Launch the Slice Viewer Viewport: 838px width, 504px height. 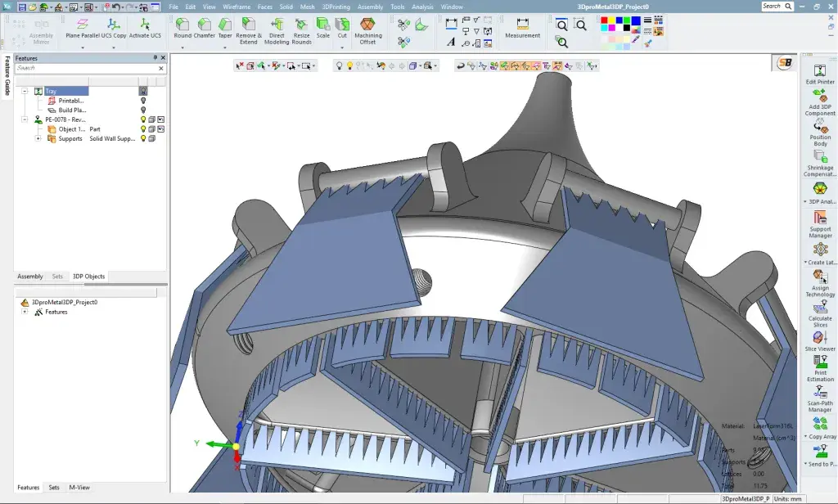[x=820, y=337]
